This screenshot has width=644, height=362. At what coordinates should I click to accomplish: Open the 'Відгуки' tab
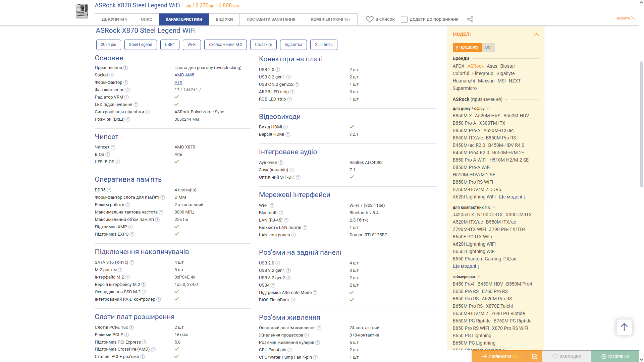(x=224, y=19)
